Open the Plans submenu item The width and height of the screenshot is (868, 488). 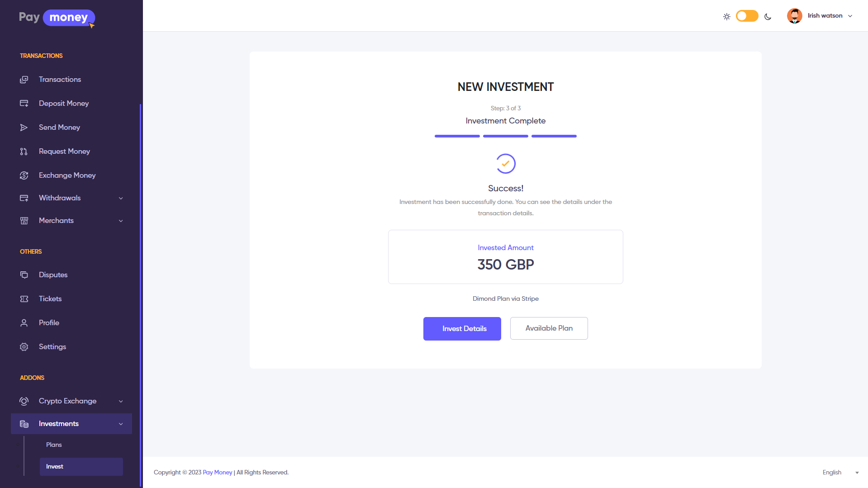54,445
